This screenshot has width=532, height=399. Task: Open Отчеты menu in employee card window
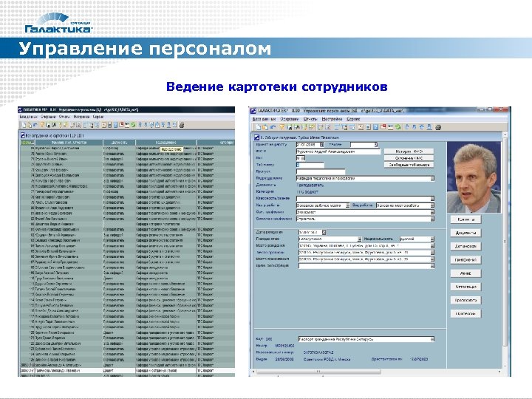pyautogui.click(x=310, y=119)
